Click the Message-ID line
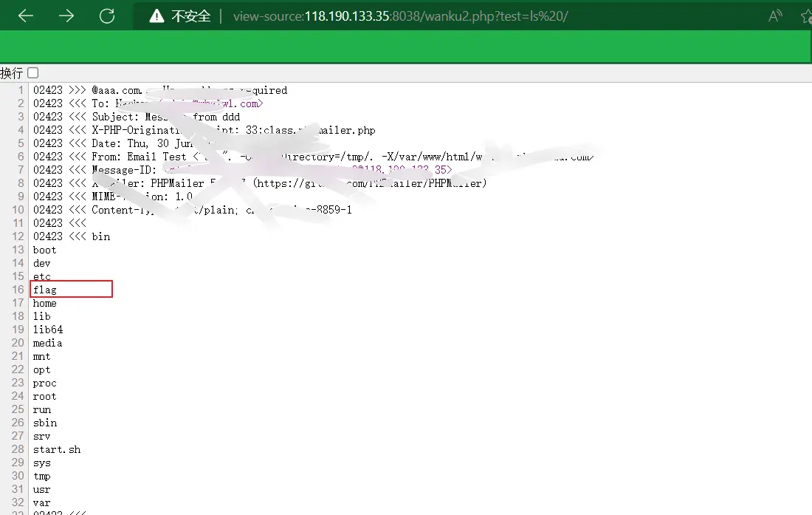 coord(242,170)
